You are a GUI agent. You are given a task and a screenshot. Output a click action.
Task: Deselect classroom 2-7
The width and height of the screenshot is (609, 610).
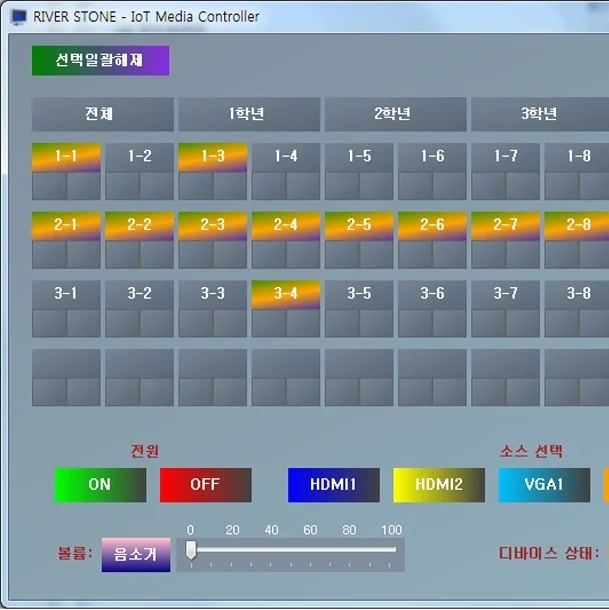click(x=505, y=226)
